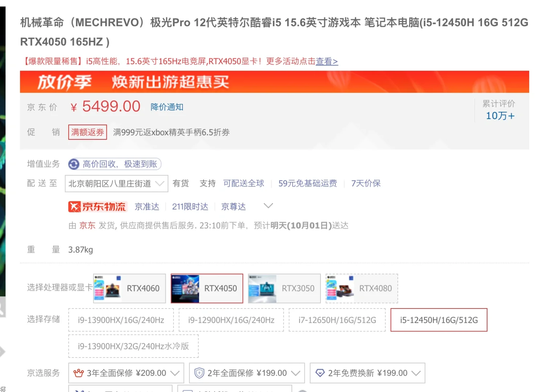
Task: Click the weight value 3.87kg
Action: point(81,250)
